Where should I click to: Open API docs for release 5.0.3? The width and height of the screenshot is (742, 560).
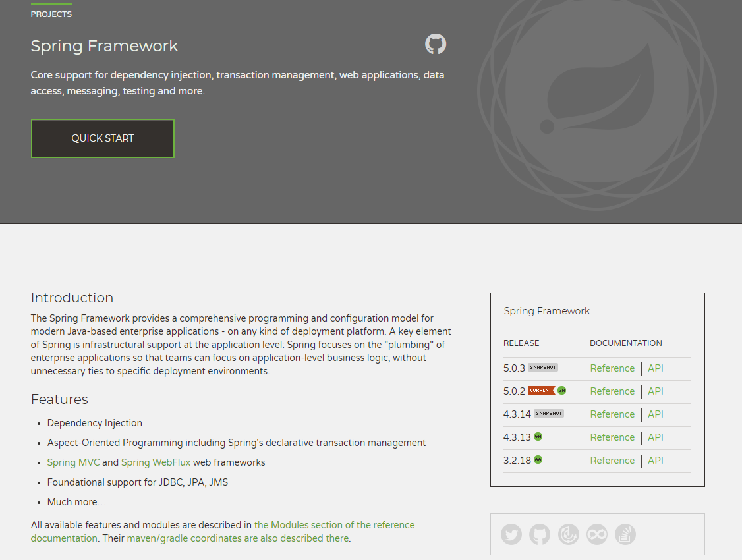pos(656,368)
